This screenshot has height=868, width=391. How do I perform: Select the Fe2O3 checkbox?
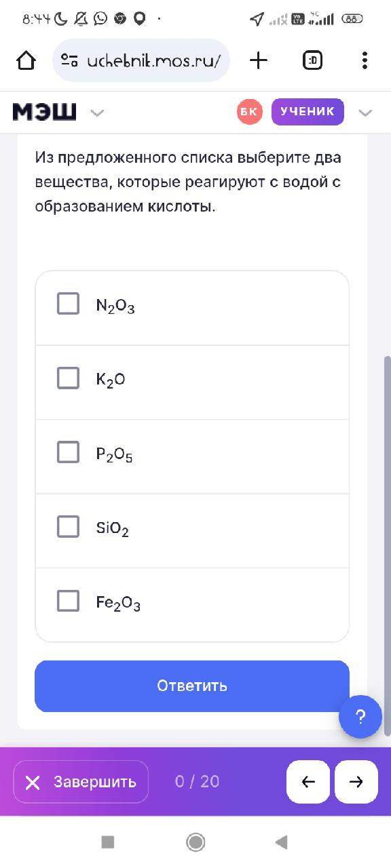[68, 600]
